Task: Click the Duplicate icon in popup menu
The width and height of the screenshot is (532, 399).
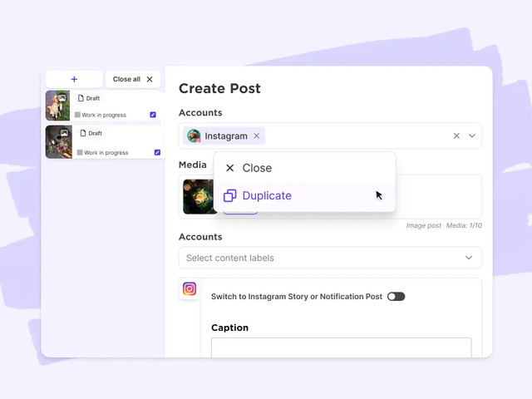Action: click(x=229, y=196)
